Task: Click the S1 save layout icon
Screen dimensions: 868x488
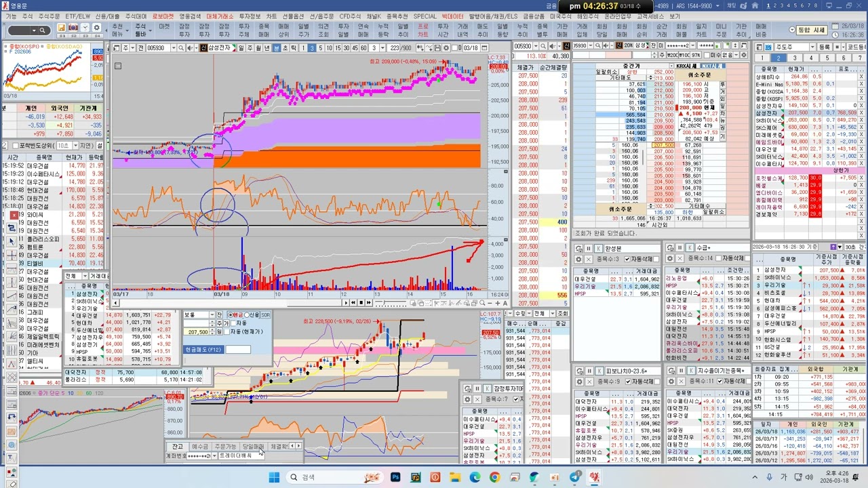Action: (61, 28)
